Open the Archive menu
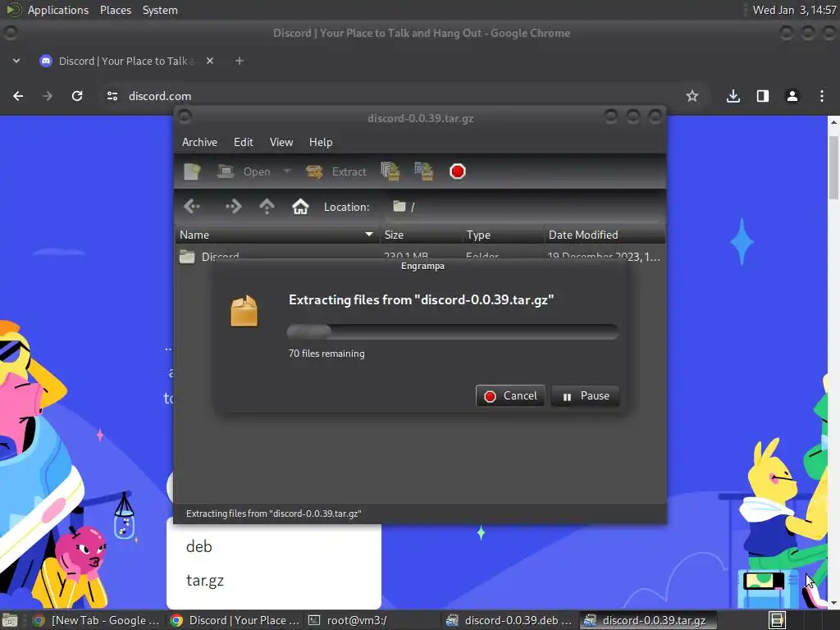Screen dimensions: 840x630 point(199,142)
